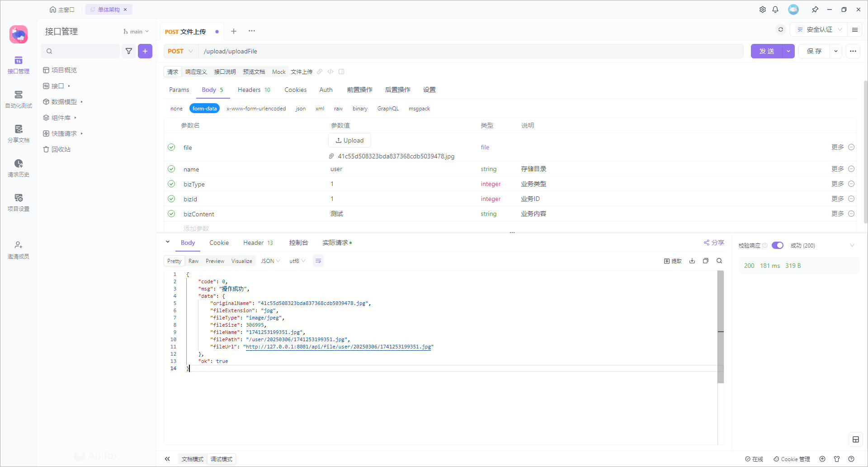Select the json body type
868x467 pixels.
pyautogui.click(x=301, y=109)
